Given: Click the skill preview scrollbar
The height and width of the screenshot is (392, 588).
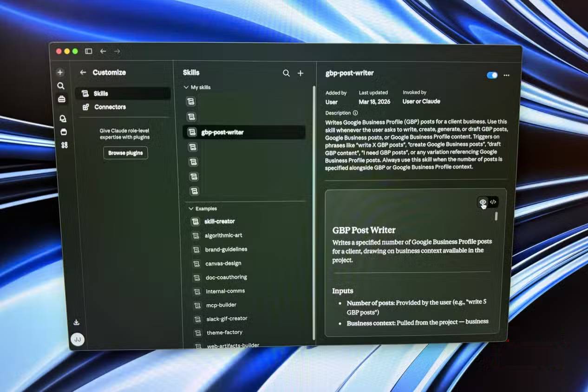Looking at the screenshot, I should pyautogui.click(x=497, y=216).
